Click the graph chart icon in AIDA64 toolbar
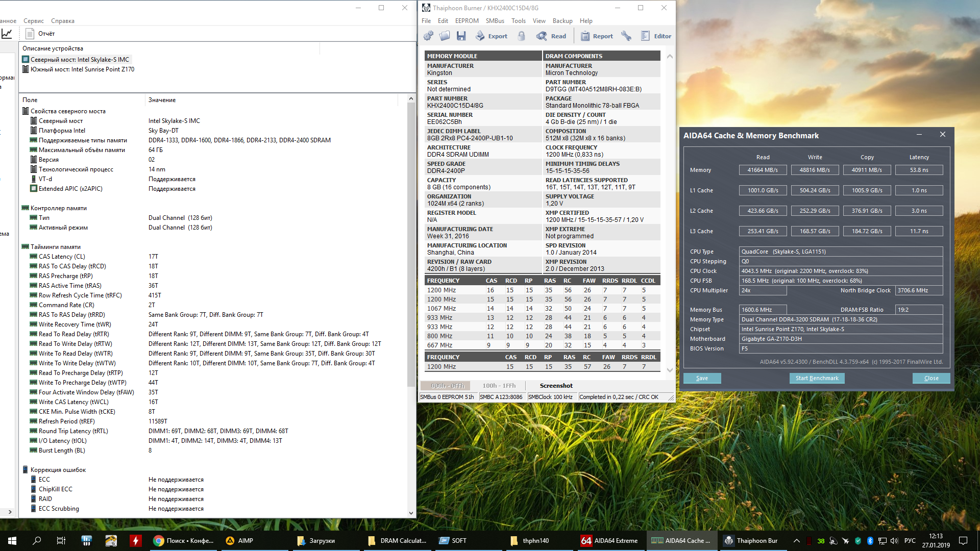The width and height of the screenshot is (980, 551). pyautogui.click(x=7, y=34)
